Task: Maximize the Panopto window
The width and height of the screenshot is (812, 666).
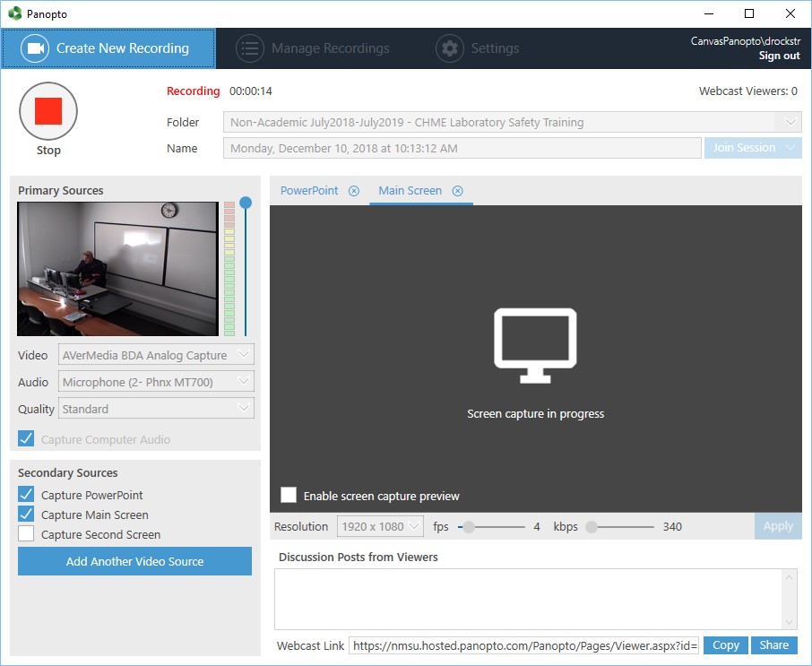Action: (749, 13)
